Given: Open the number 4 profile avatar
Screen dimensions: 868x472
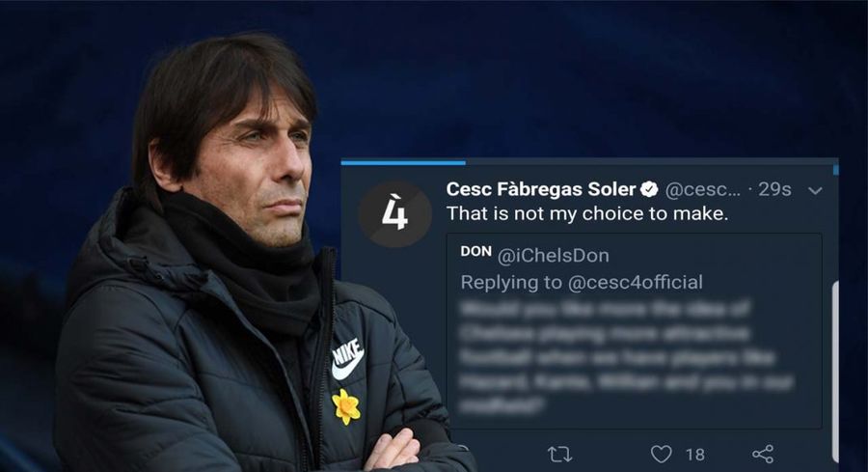Looking at the screenshot, I should click(394, 213).
